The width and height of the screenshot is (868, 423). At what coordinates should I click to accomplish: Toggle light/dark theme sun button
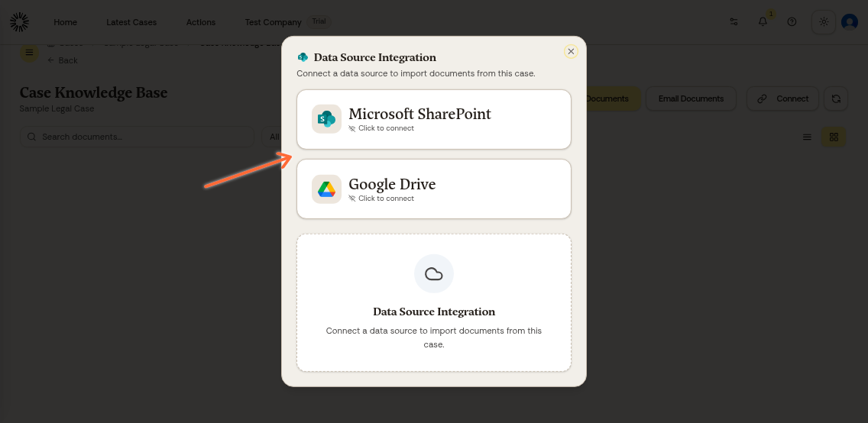[x=824, y=22]
